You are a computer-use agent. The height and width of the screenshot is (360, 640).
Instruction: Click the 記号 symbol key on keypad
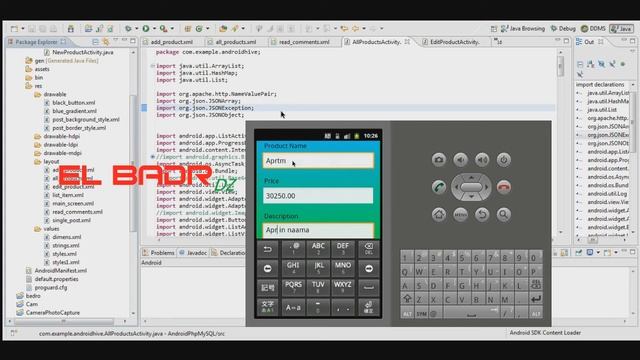click(x=267, y=287)
